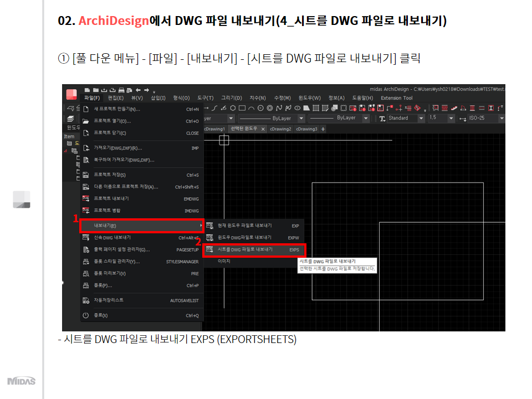
Task: Click the red ArchiDesign application logo
Action: coord(71,94)
